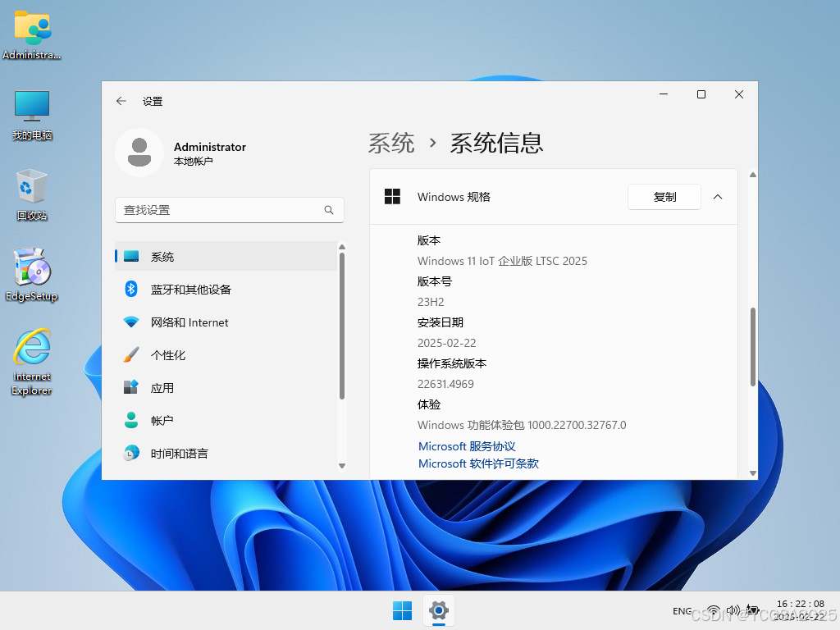This screenshot has width=840, height=630.
Task: Open the Administrator folder desktop icon
Action: pos(32,35)
